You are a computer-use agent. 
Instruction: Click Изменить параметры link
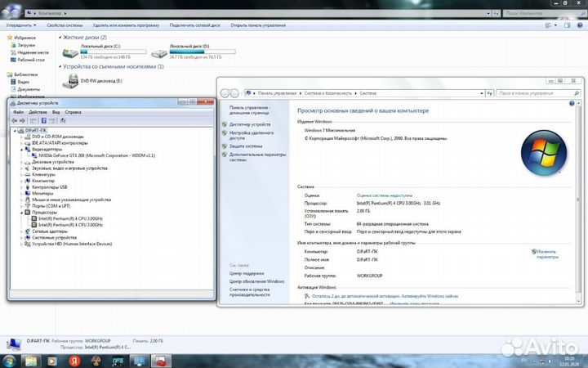pyautogui.click(x=547, y=254)
